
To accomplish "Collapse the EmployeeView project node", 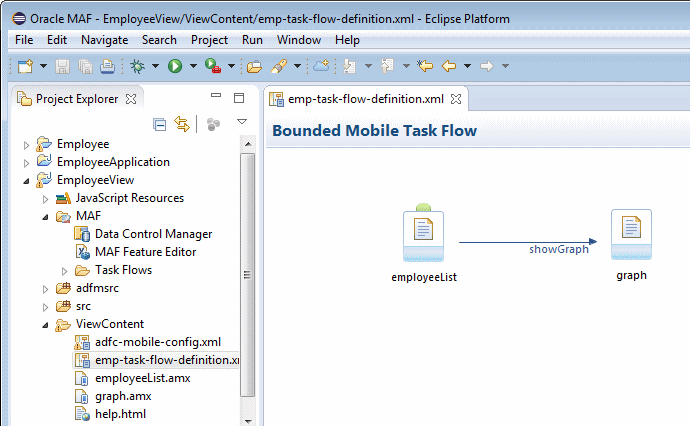I will click(26, 181).
